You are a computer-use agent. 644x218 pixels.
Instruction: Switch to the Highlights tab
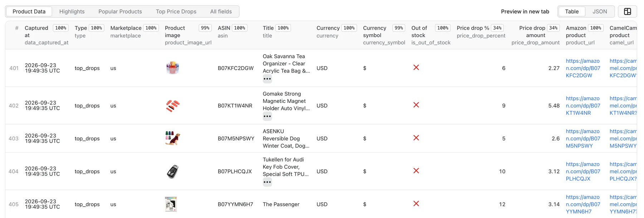tap(72, 11)
